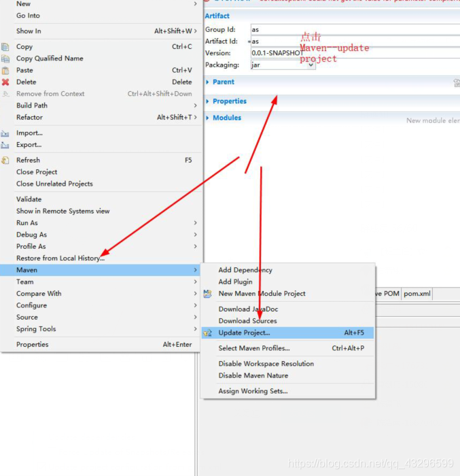
Task: Open the Compare With submenu
Action: 195,294
